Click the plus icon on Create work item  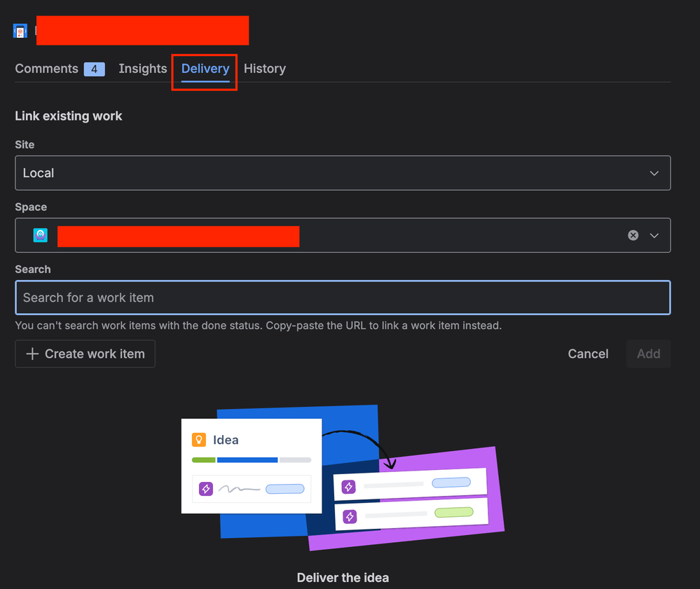[x=32, y=354]
